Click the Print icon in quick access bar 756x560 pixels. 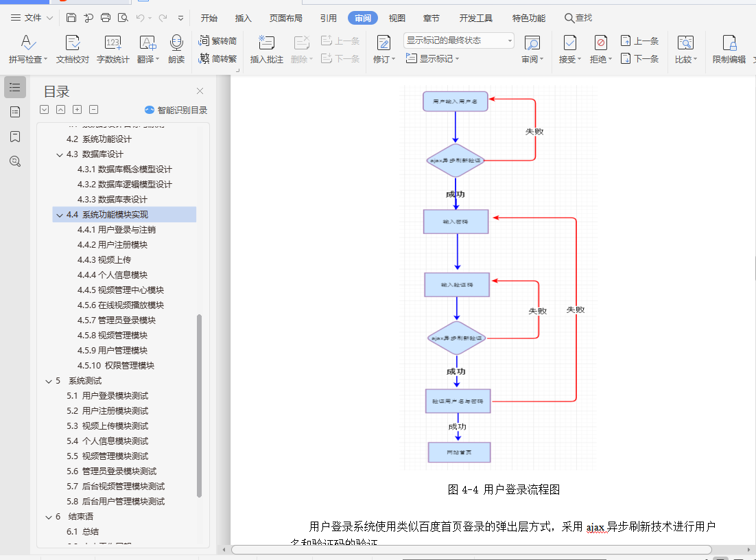(106, 18)
